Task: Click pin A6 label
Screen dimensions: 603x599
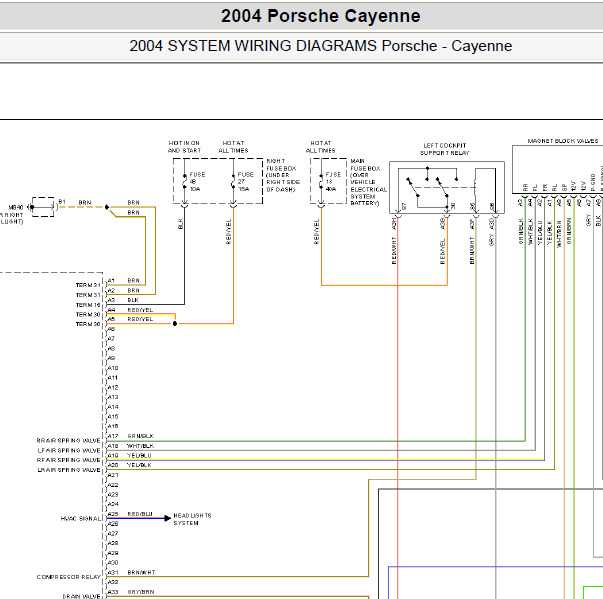Action: (111, 329)
